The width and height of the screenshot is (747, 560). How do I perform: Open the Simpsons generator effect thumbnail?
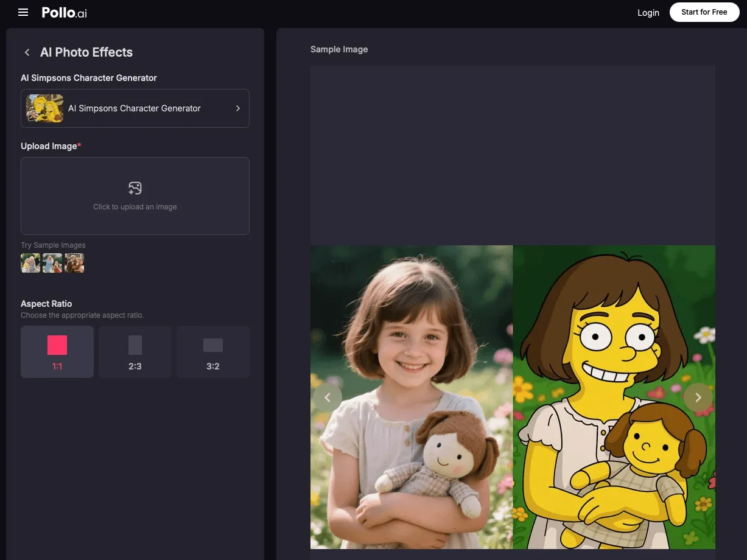(44, 108)
